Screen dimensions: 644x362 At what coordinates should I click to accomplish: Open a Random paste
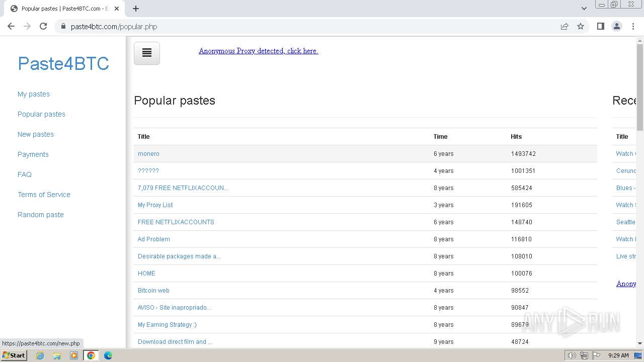(x=41, y=215)
